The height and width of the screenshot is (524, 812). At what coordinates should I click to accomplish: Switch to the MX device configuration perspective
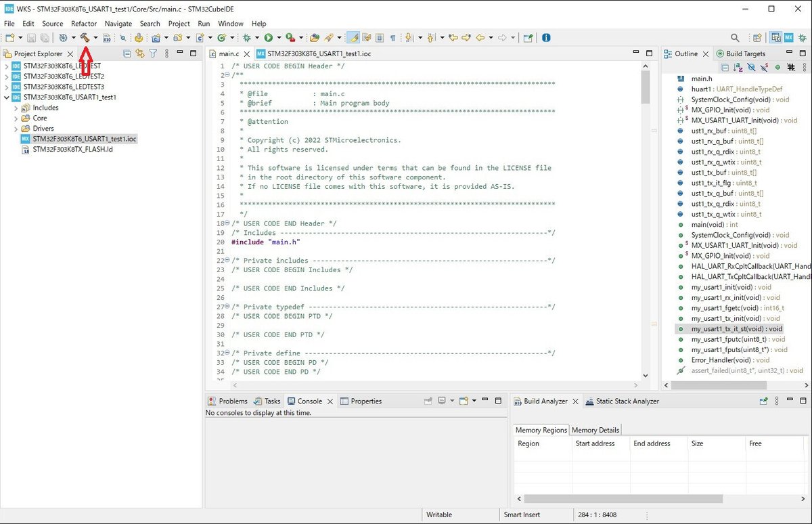tap(789, 38)
